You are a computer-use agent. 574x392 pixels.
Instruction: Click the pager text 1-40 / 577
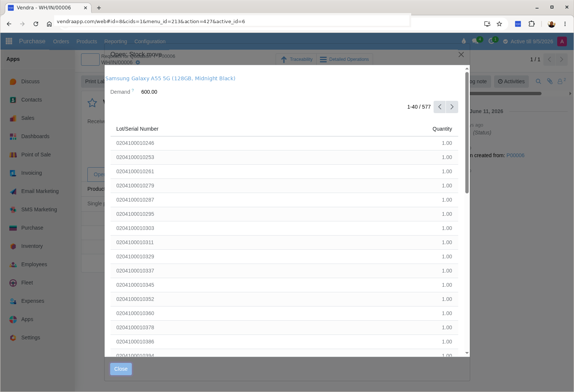click(419, 107)
